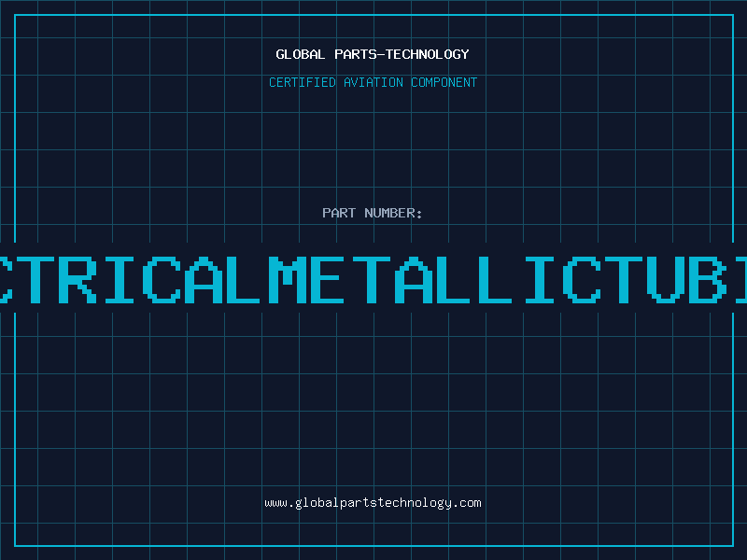
Task: Click the first large letter T after C
Action: (x=35, y=280)
